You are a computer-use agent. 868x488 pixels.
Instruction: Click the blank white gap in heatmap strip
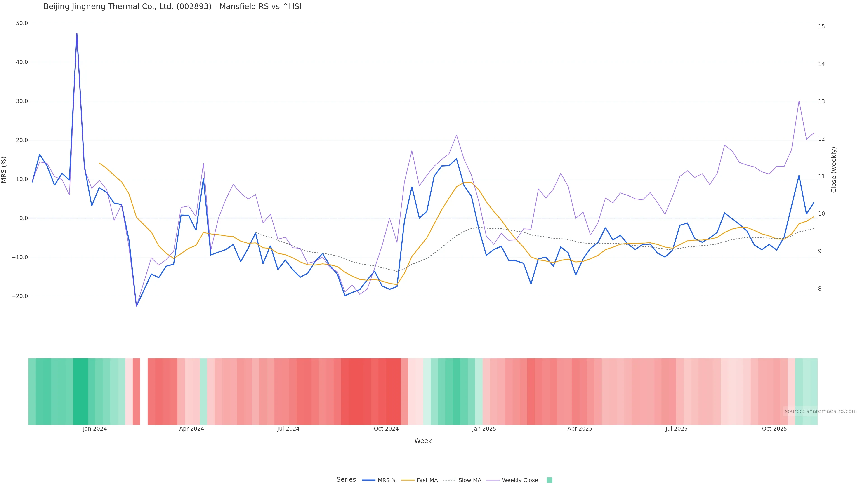144,391
